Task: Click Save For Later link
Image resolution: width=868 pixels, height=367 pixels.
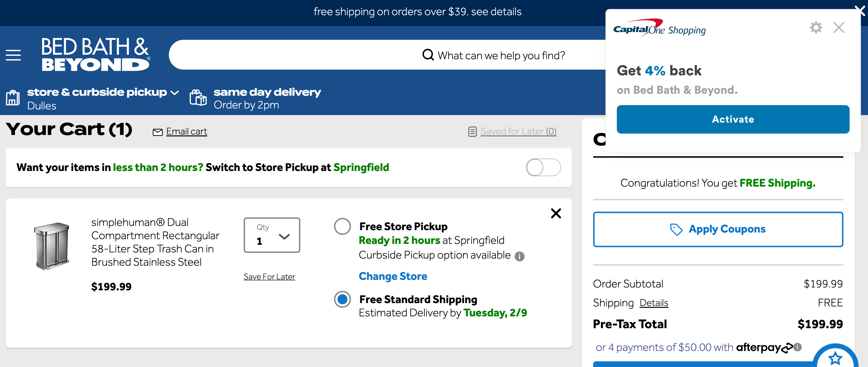Action: pyautogui.click(x=269, y=277)
